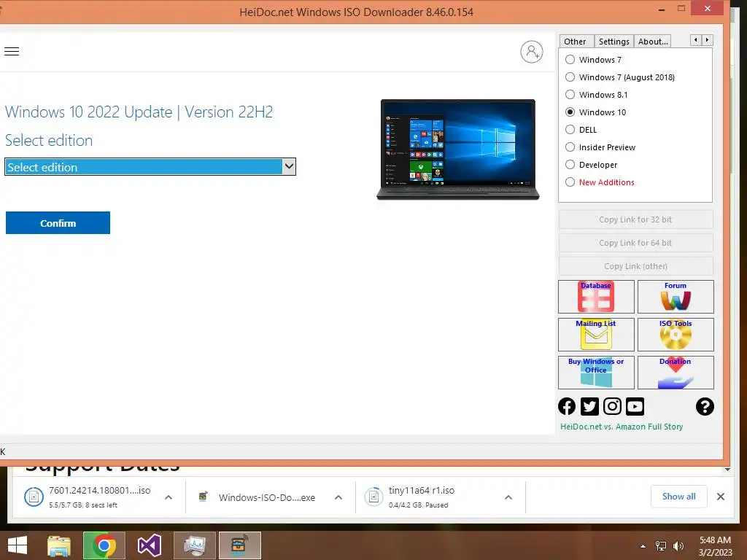Screen dimensions: 747x560
Task: Expand options for Windows-ISO-Do....exe download
Action: coord(338,497)
